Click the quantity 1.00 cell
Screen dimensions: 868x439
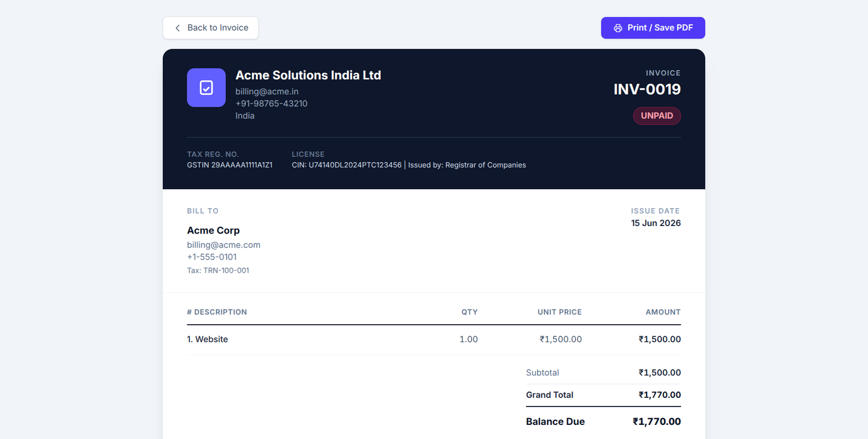click(x=468, y=339)
